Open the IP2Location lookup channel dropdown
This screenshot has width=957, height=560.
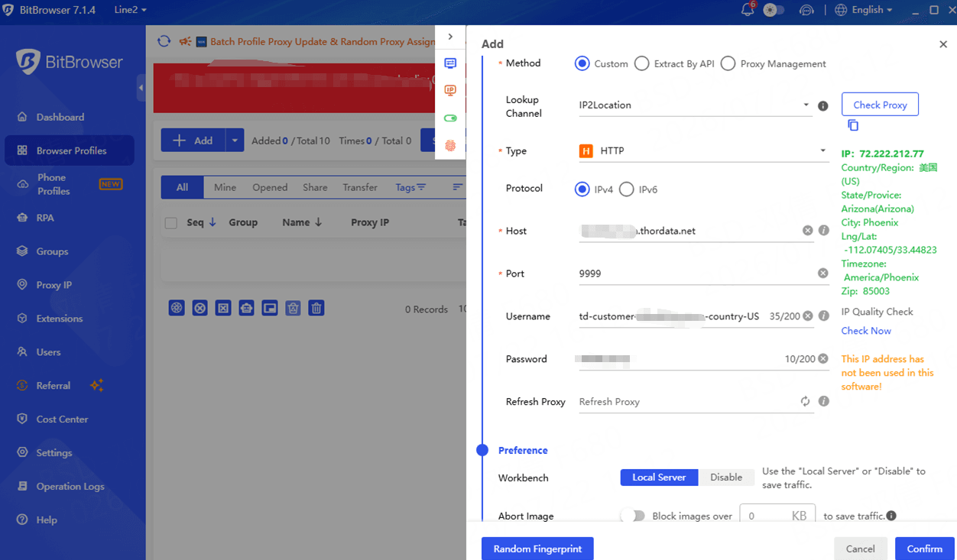(694, 105)
